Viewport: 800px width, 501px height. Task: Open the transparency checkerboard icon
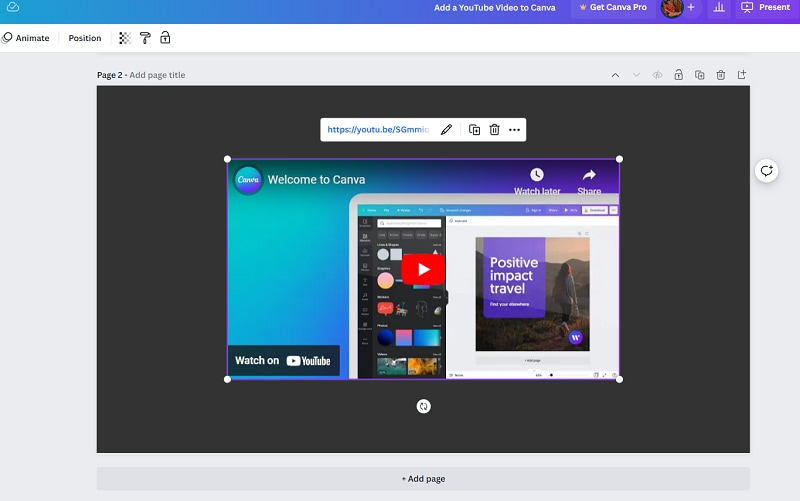(124, 38)
